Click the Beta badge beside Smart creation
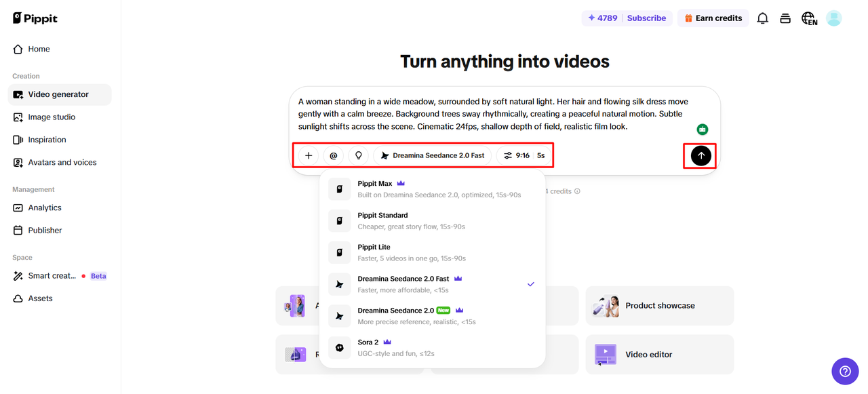The width and height of the screenshot is (868, 394). [x=98, y=276]
